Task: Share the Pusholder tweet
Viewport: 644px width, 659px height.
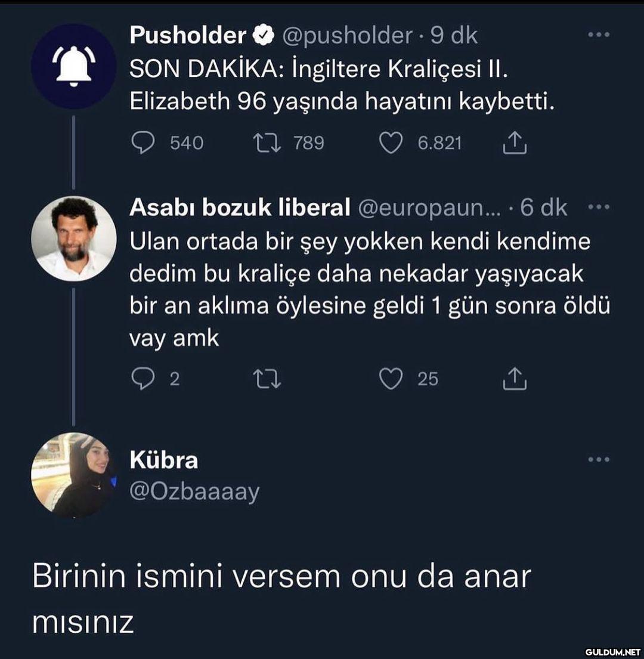Action: pyautogui.click(x=516, y=144)
